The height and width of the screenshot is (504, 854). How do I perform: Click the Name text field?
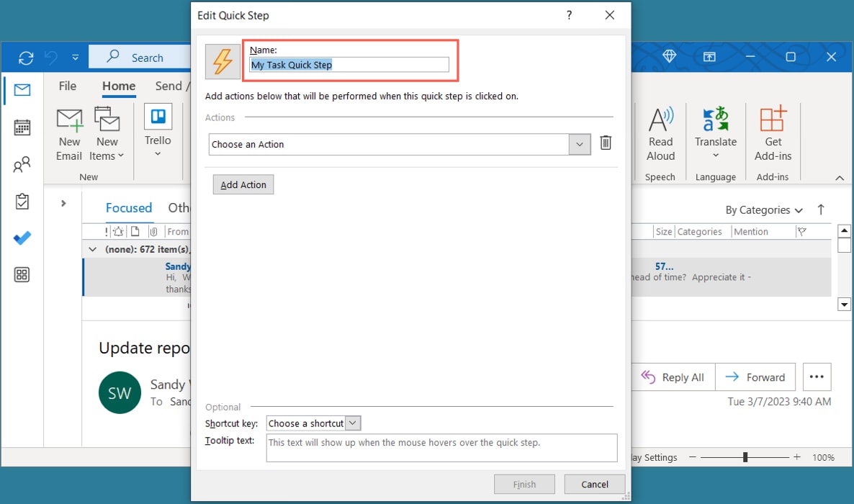pos(349,65)
